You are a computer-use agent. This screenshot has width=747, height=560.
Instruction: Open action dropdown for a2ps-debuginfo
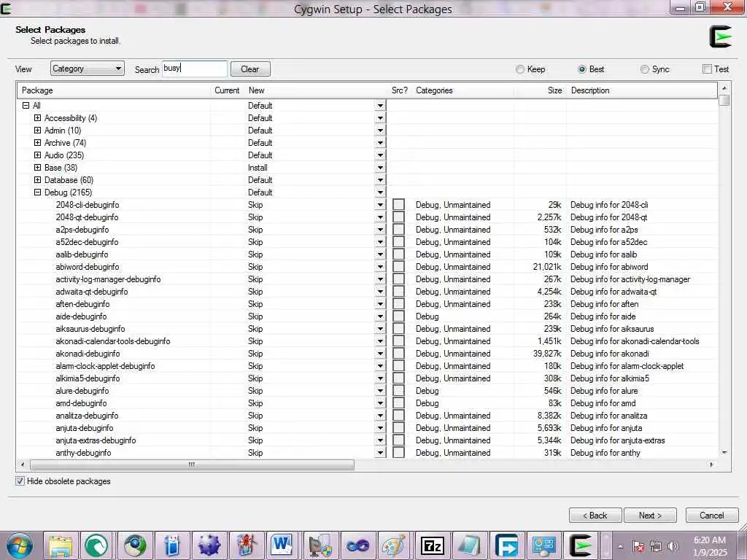coord(380,230)
